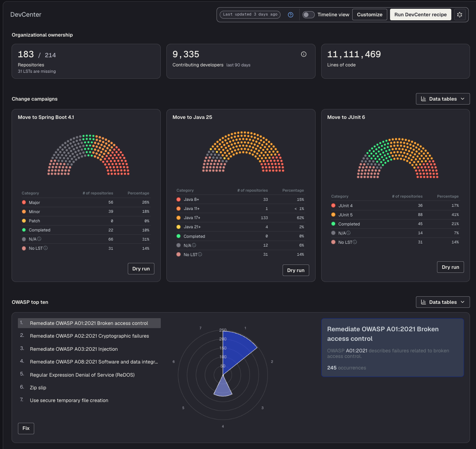The width and height of the screenshot is (476, 449).
Task: Select Remediate OWASP A01:2021 Broken access control
Action: click(x=89, y=323)
